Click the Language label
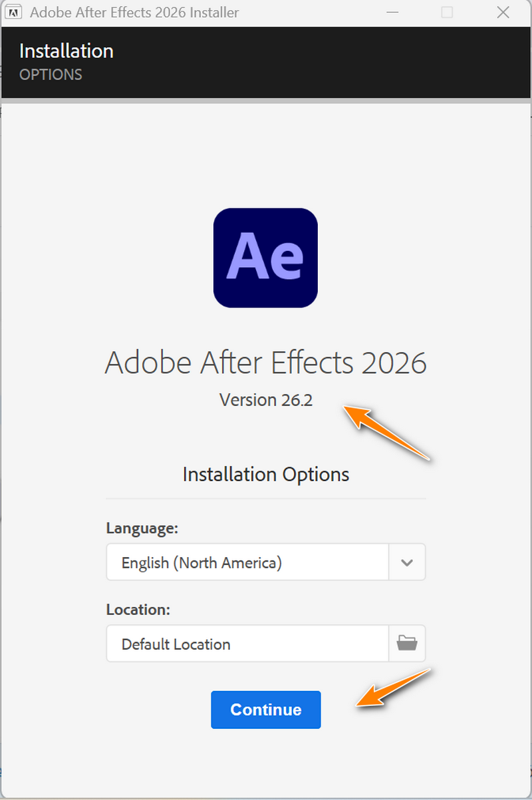 (142, 528)
